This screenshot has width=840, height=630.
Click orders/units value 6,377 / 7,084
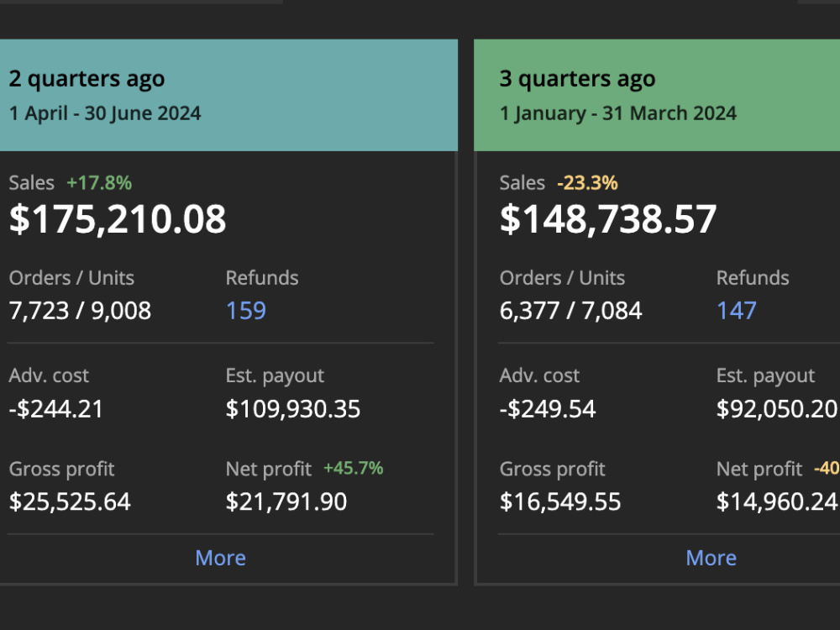tap(571, 311)
